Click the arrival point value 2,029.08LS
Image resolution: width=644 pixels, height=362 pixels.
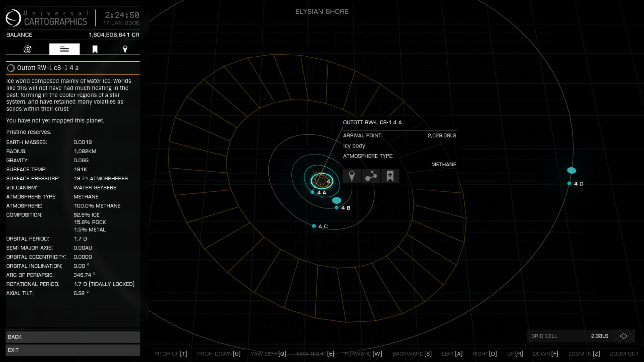pyautogui.click(x=442, y=135)
